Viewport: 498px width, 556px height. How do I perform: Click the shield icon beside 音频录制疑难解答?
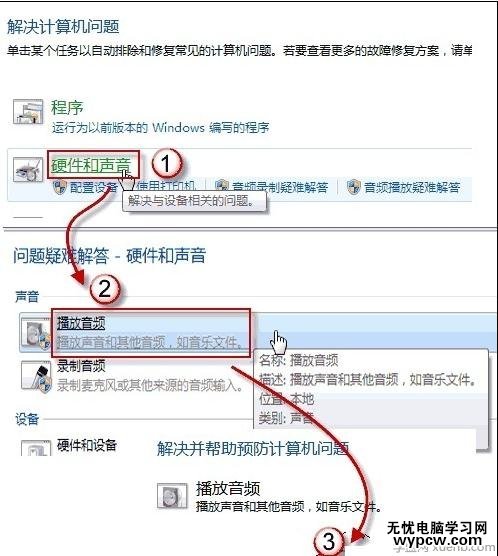[x=222, y=187]
